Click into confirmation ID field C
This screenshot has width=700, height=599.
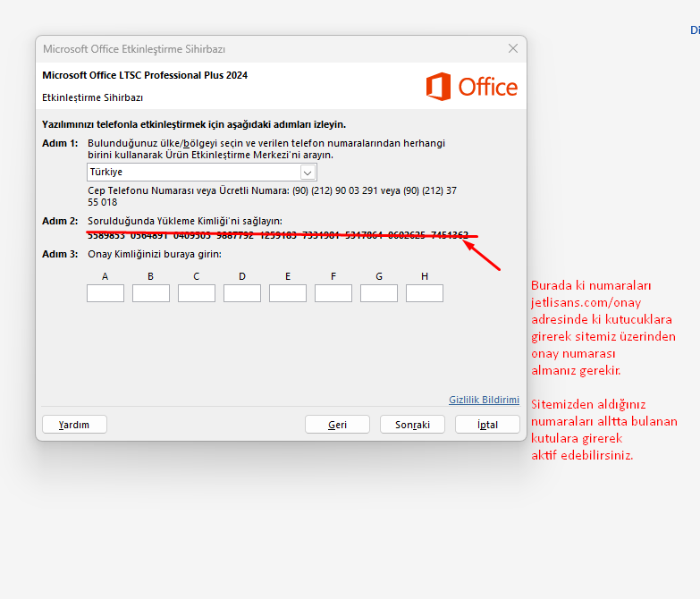click(197, 293)
